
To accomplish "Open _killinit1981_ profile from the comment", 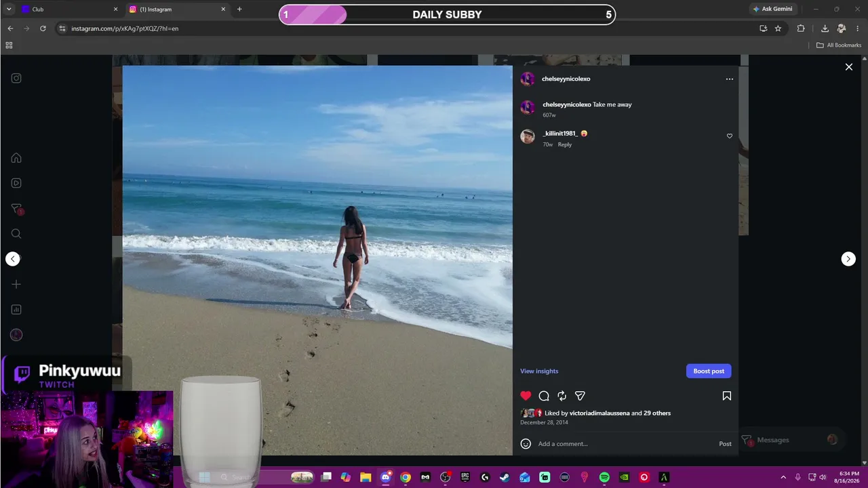I will tap(560, 134).
